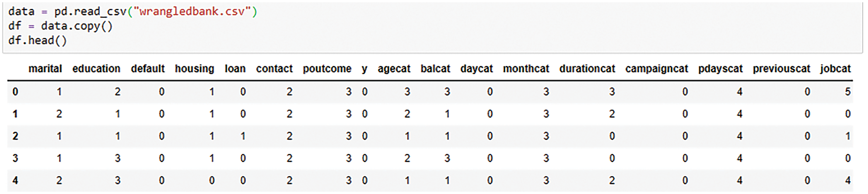868x194 pixels.
Task: Click the 'wrangledbank.csv' filename string
Action: pos(192,11)
